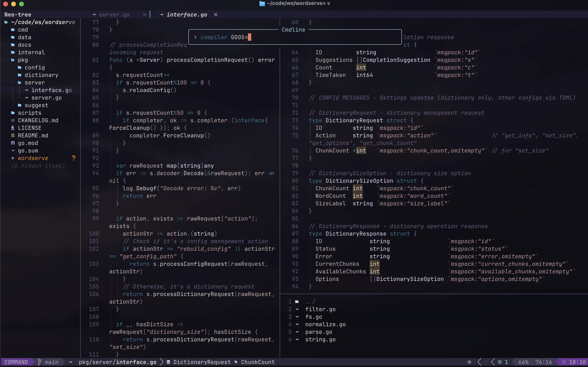Image resolution: width=588 pixels, height=367 pixels.
Task: Expand the dictionary folder
Action: click(x=13, y=75)
